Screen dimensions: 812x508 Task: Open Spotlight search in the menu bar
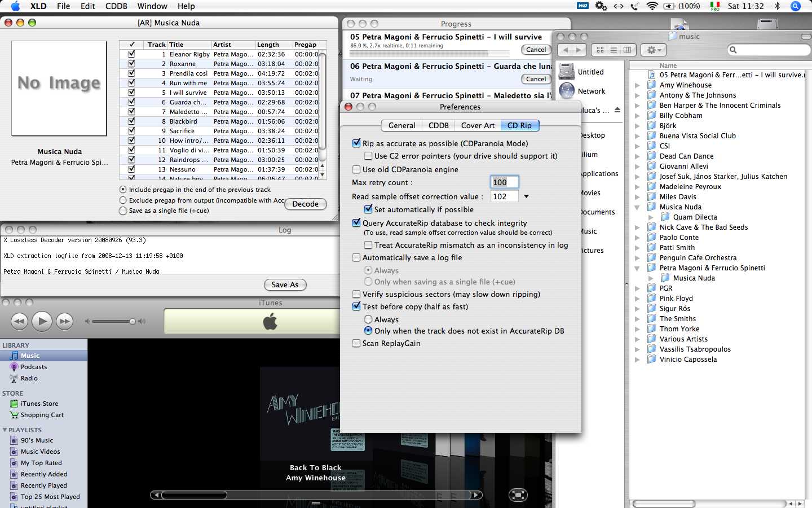click(x=796, y=6)
